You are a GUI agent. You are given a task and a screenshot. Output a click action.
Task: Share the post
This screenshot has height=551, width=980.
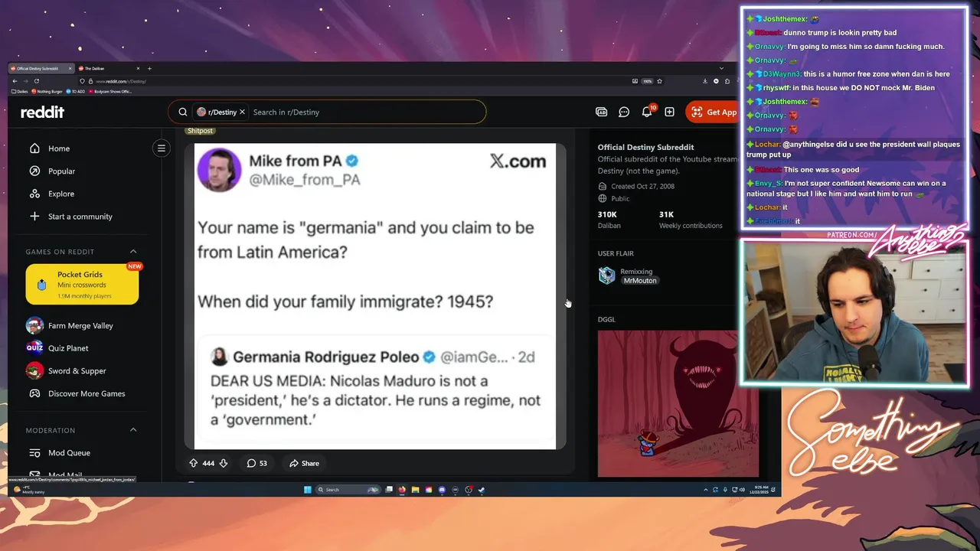(304, 463)
